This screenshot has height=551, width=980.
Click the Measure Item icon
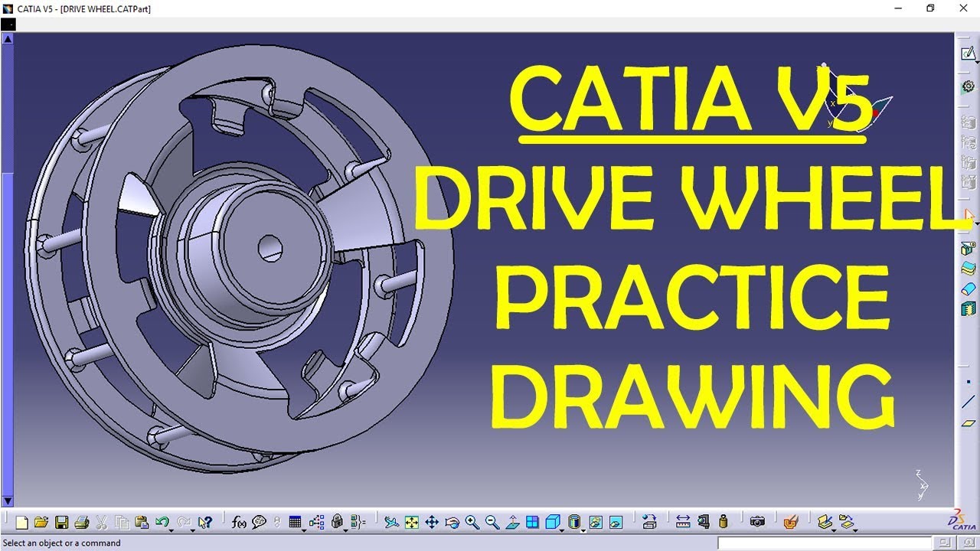click(x=704, y=523)
